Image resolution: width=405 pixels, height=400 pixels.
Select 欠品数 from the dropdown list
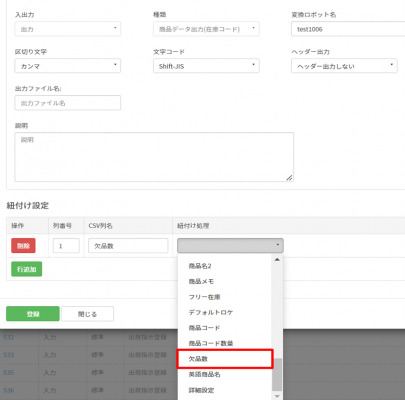225,359
